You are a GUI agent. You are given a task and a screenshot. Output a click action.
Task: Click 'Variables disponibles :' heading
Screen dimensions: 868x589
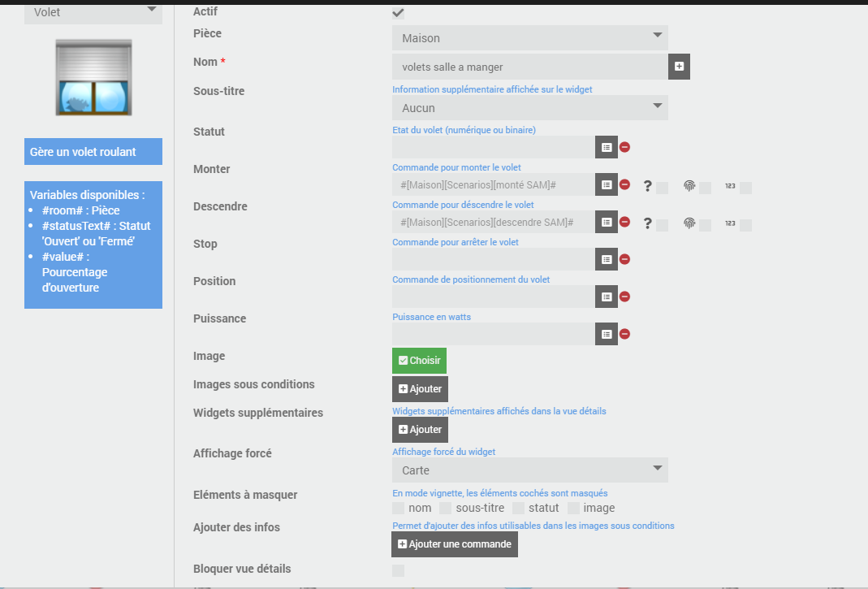pyautogui.click(x=88, y=195)
